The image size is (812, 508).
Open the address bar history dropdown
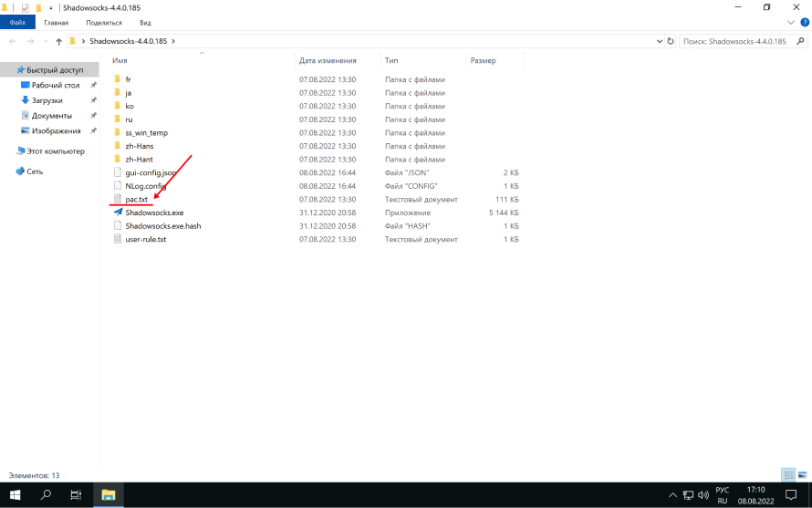[660, 41]
